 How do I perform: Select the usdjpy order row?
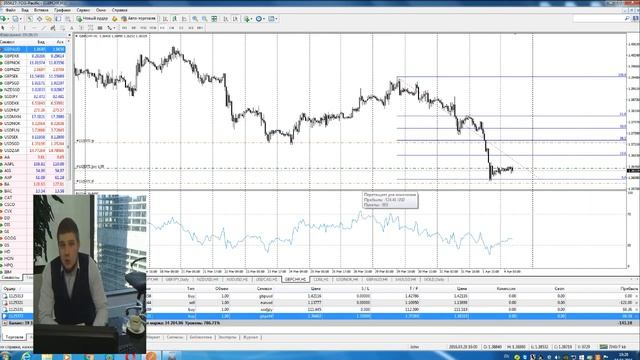pyautogui.click(x=320, y=309)
